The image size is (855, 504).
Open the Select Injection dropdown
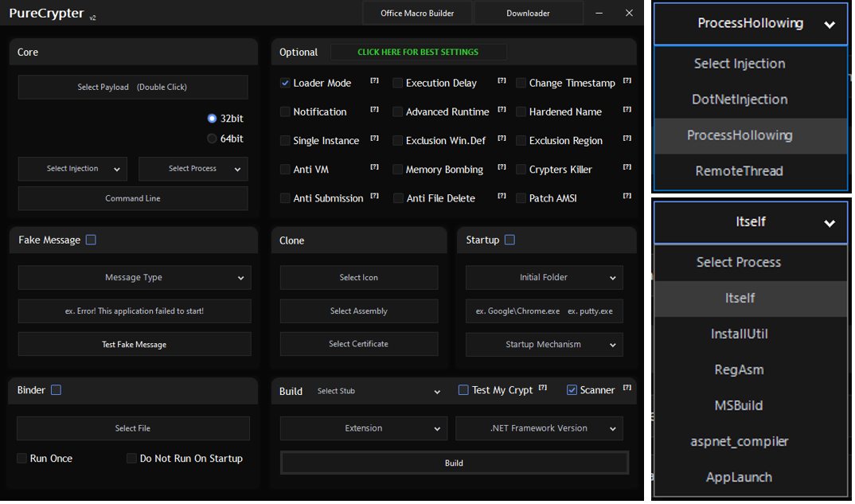(x=72, y=169)
